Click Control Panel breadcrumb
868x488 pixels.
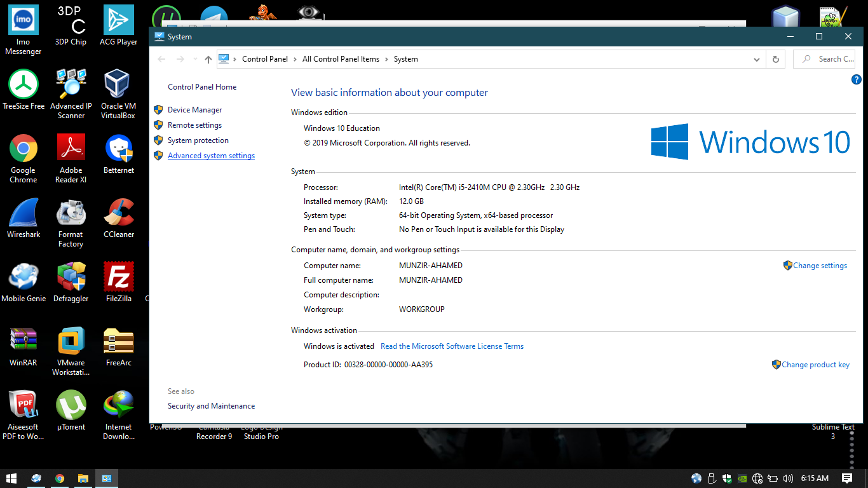265,59
